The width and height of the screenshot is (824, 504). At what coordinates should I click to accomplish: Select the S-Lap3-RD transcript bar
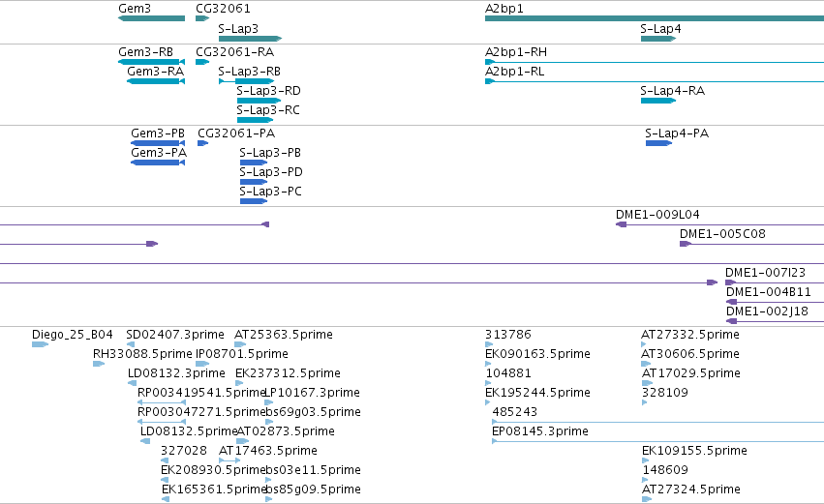click(x=259, y=101)
